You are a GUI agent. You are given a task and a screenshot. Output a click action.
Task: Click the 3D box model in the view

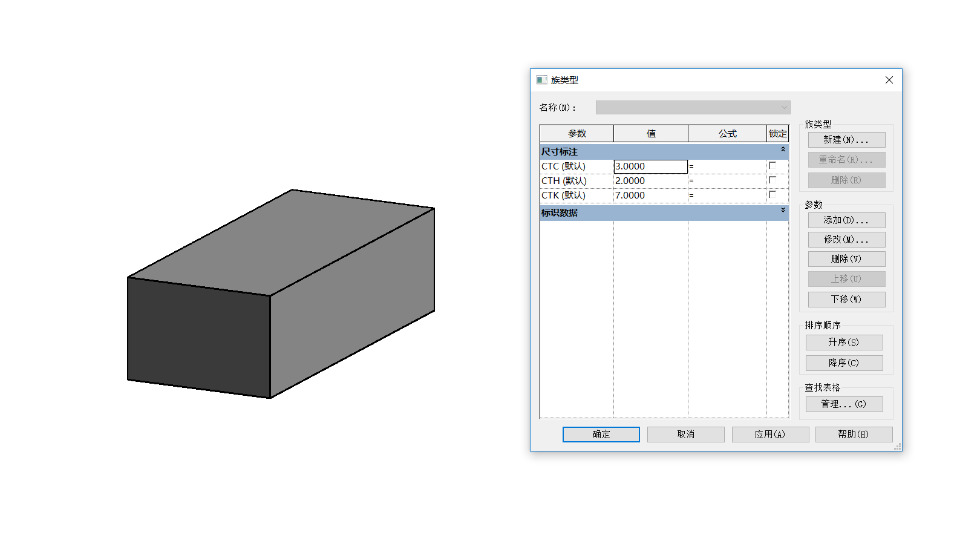pyautogui.click(x=281, y=294)
